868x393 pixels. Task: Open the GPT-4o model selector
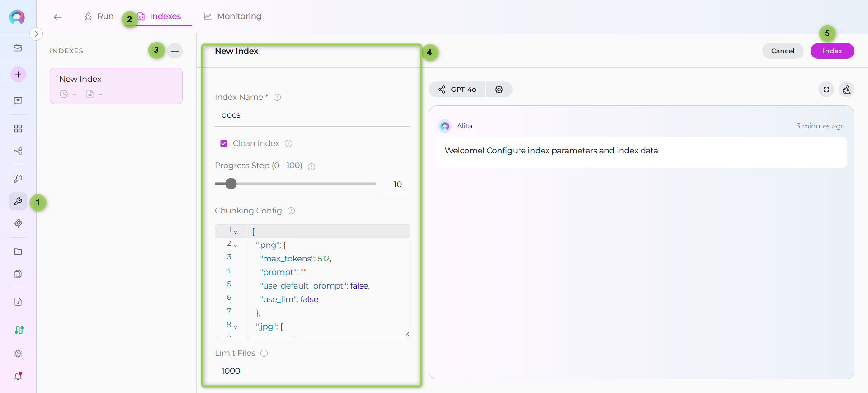457,90
